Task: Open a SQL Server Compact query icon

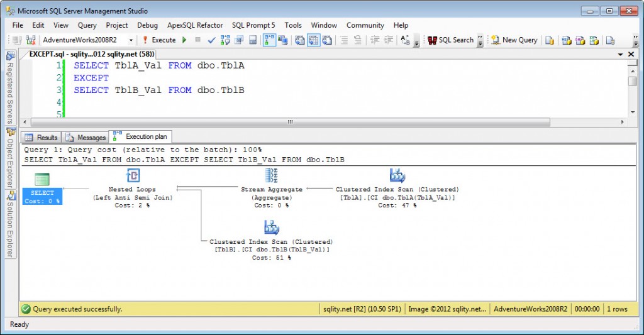Action: (x=610, y=40)
